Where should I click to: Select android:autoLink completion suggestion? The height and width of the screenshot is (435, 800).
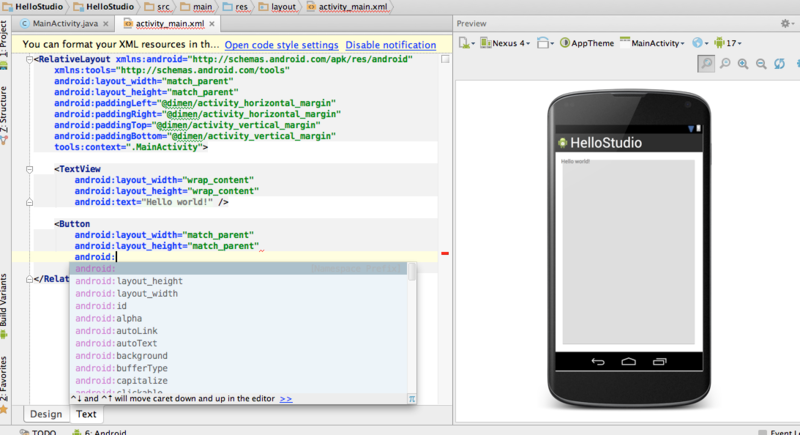click(x=239, y=331)
